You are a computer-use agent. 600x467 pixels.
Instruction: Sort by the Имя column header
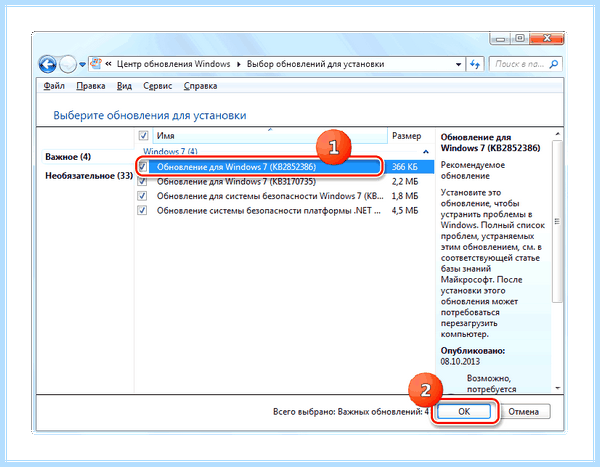[x=270, y=136]
